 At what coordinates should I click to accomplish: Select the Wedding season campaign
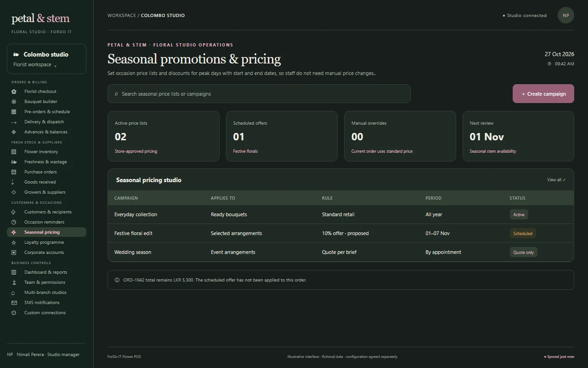tap(341, 252)
